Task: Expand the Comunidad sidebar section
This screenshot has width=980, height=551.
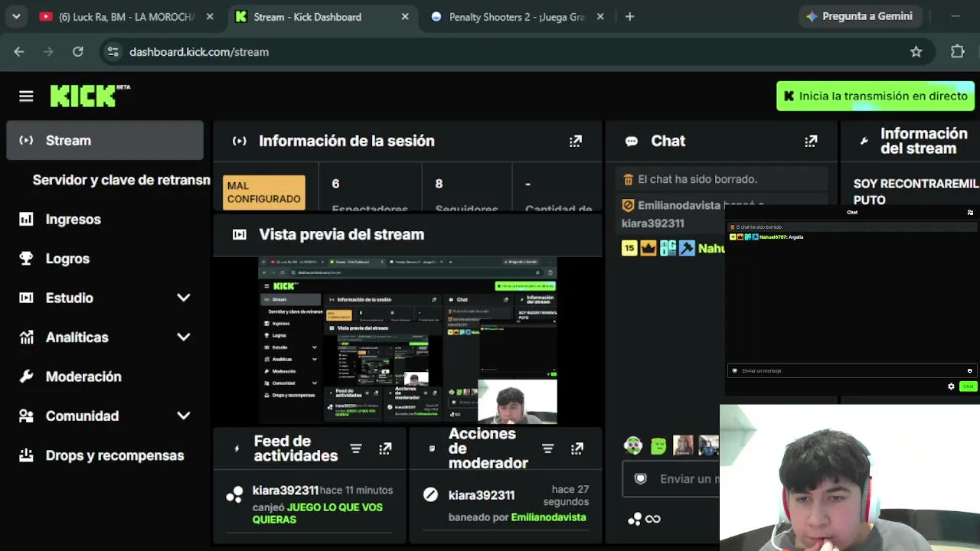Action: coord(184,416)
